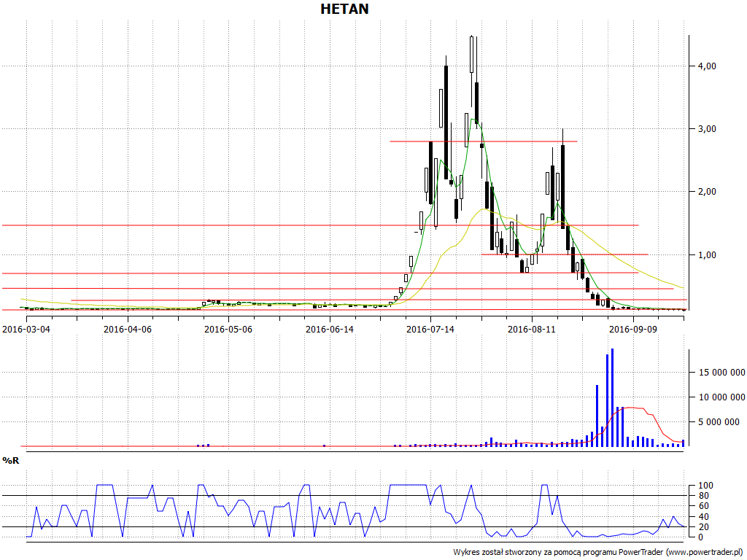Click the %R indicator label

[10, 461]
